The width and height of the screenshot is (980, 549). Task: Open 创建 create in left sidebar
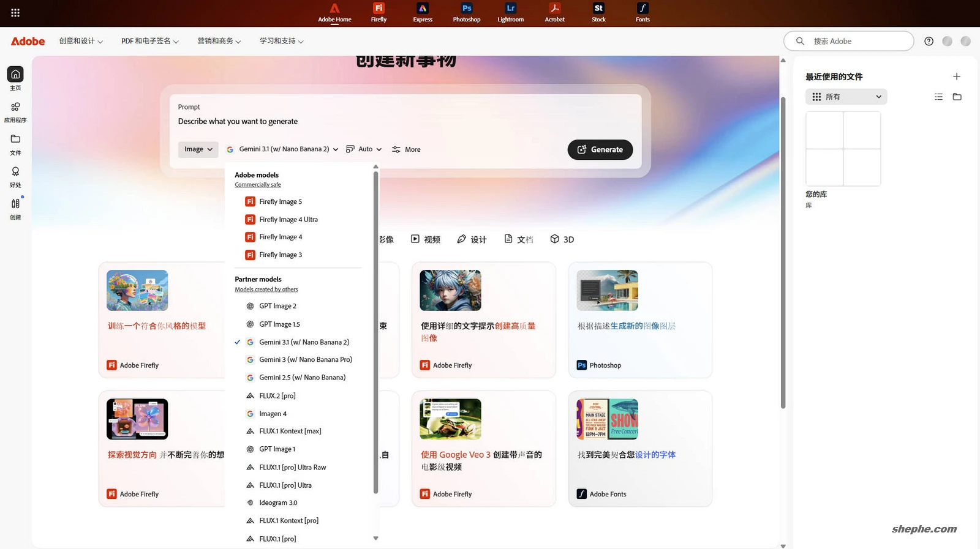coord(15,209)
